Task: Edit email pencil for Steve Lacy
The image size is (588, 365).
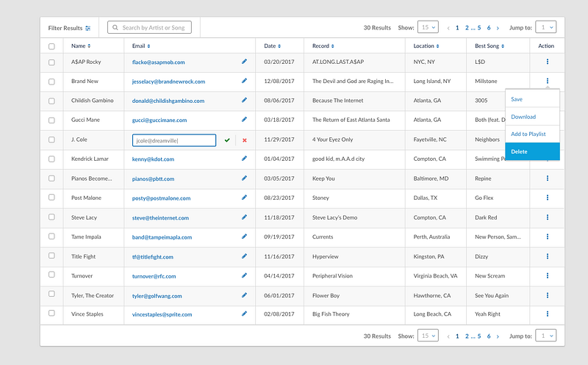Action: (x=244, y=217)
